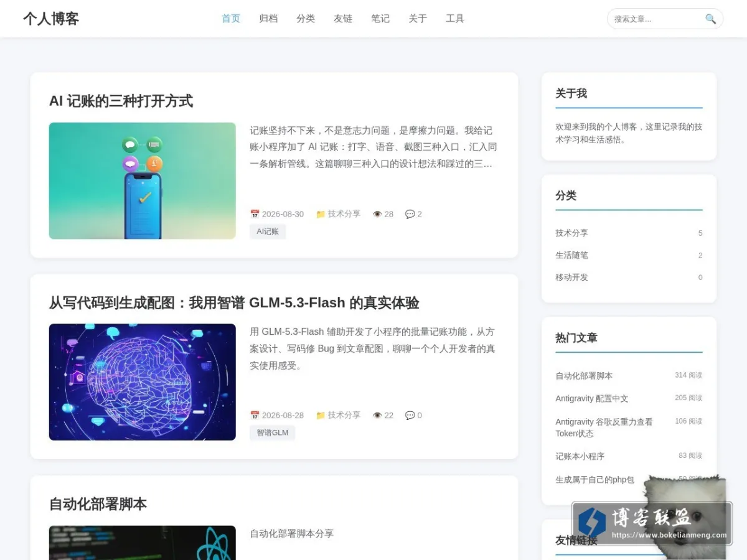Viewport: 747px width, 560px height.
Task: Click the phone thumbnail of AI 记账 post
Action: (143, 180)
